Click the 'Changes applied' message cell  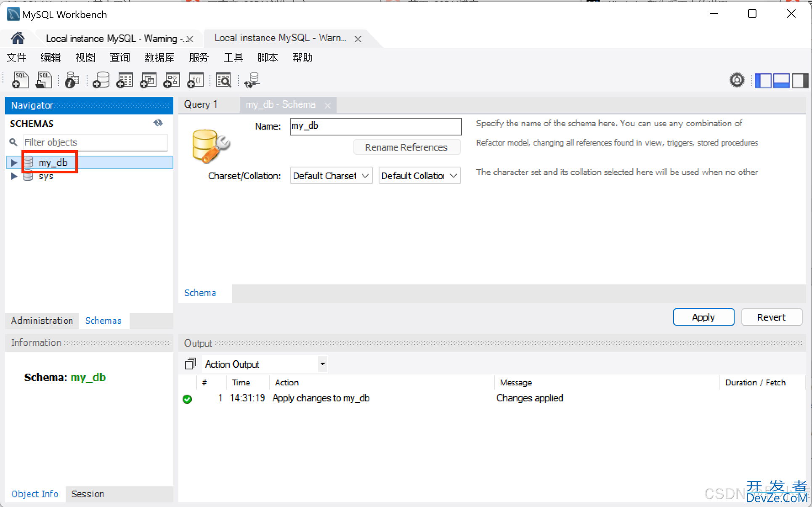point(530,398)
